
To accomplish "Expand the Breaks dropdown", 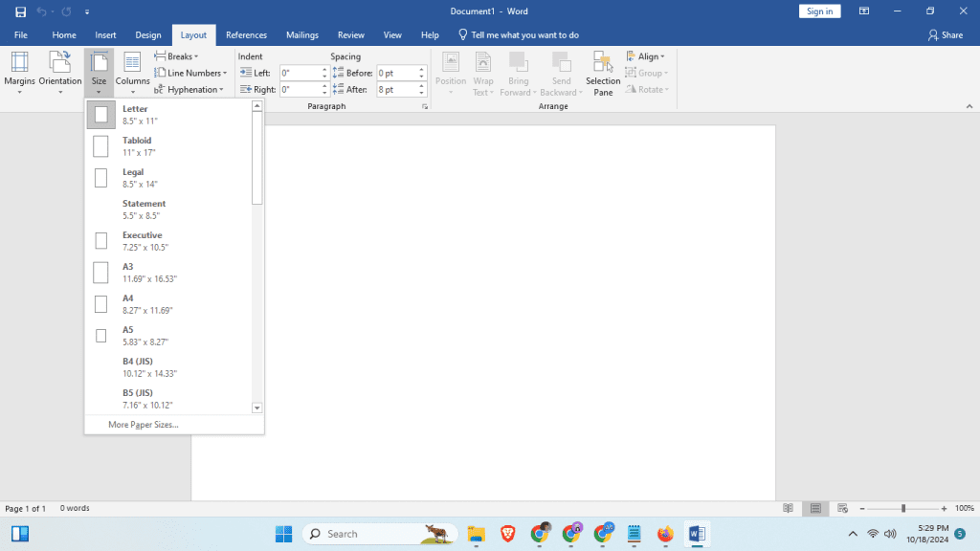I will 178,55.
